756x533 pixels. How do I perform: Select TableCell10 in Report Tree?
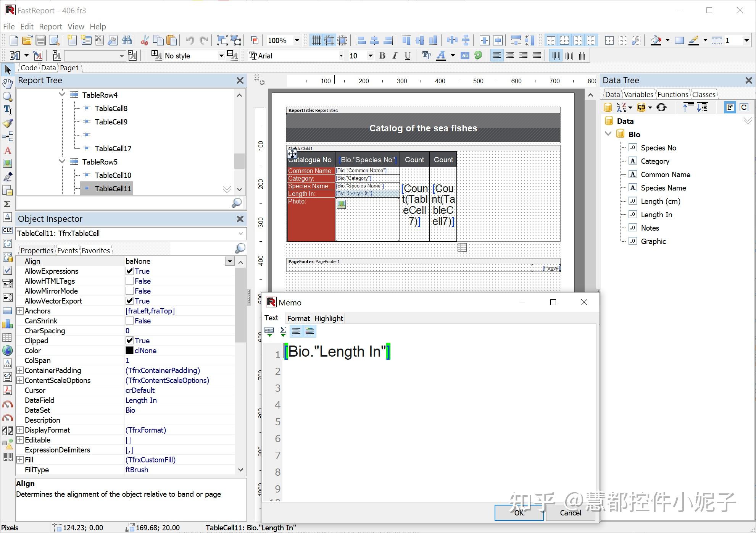tap(113, 175)
